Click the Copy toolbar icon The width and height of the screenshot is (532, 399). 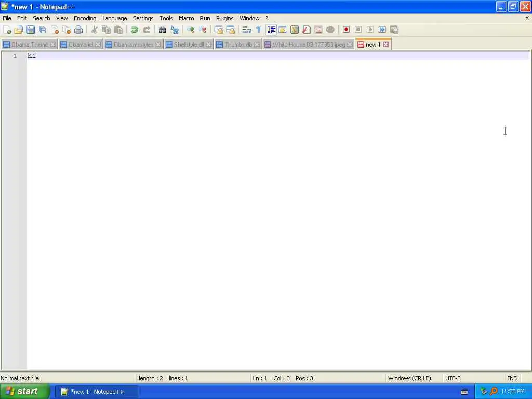pyautogui.click(x=106, y=30)
